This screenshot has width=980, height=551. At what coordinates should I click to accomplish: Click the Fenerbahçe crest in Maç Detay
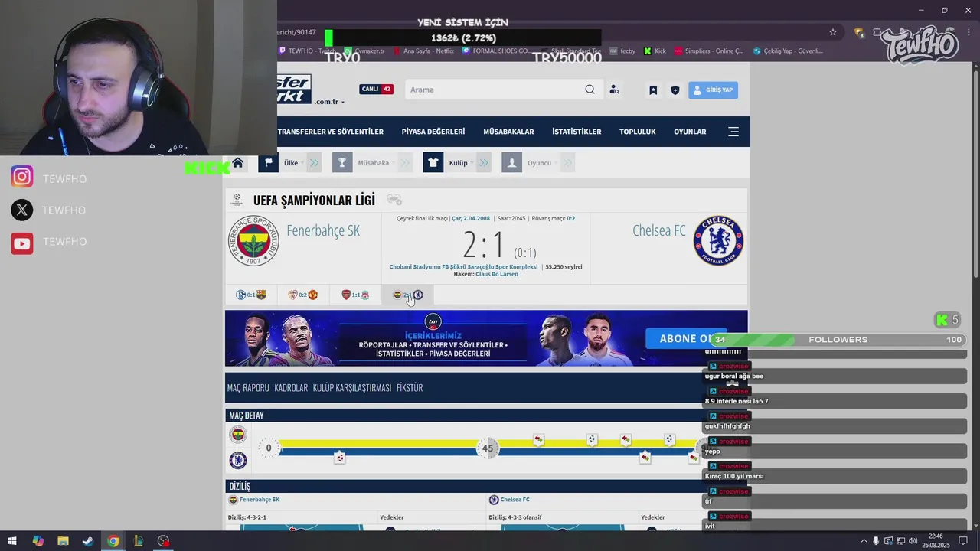pos(238,435)
